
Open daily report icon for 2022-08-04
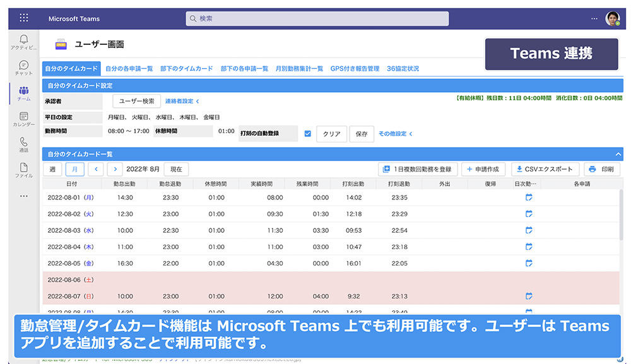pos(529,247)
